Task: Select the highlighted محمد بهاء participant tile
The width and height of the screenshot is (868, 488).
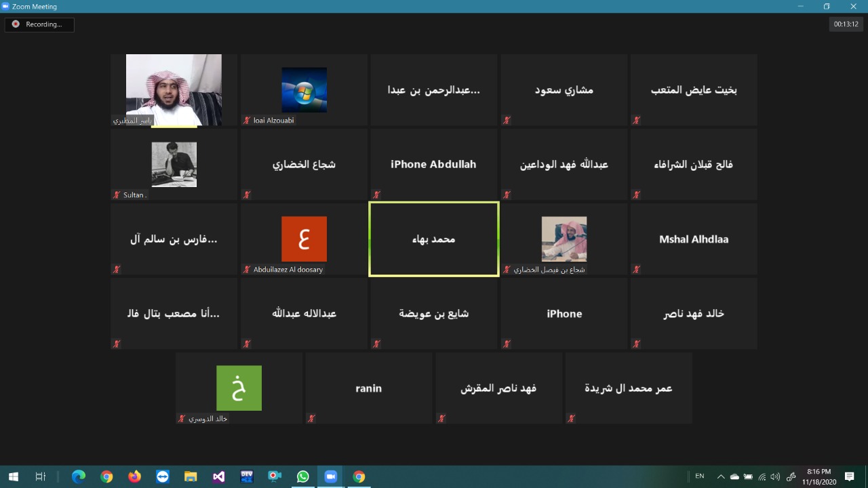Action: click(433, 239)
